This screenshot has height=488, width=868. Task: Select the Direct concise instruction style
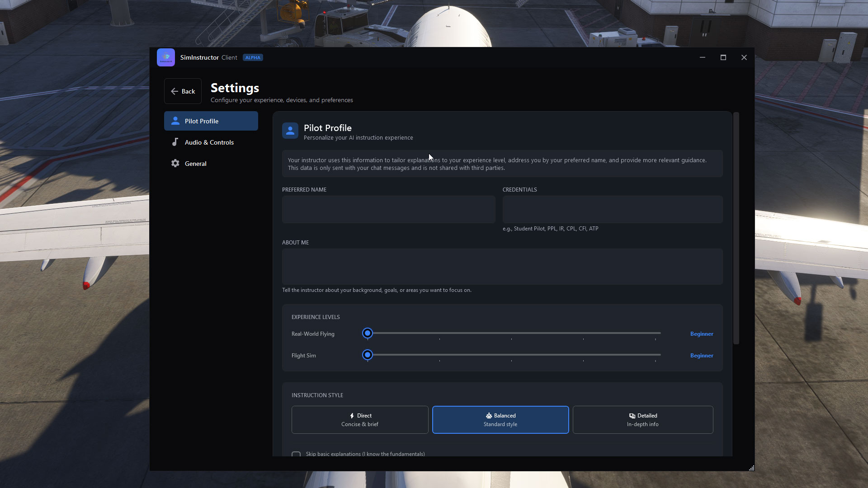pos(360,420)
